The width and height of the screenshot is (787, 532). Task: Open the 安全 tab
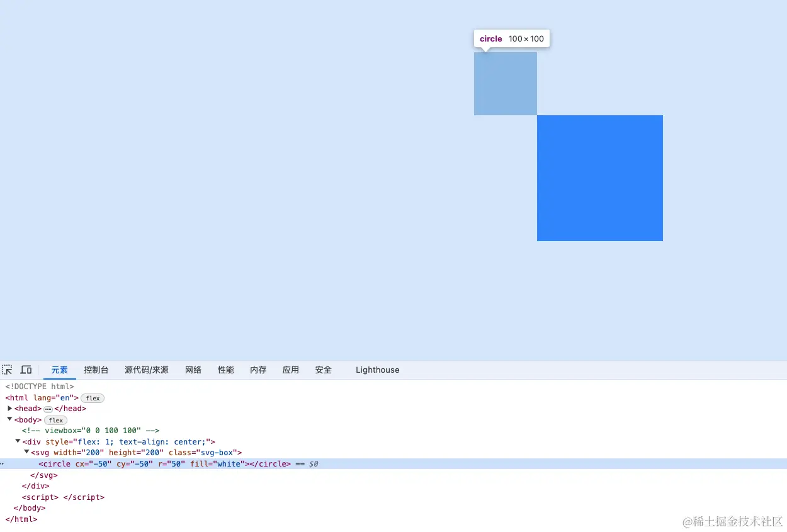[324, 370]
